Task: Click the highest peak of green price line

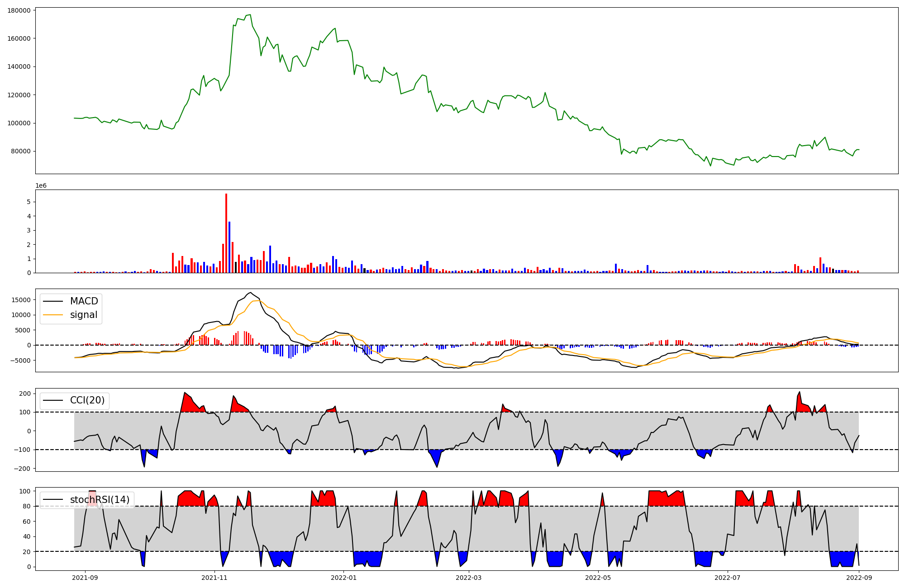Action: [x=250, y=14]
